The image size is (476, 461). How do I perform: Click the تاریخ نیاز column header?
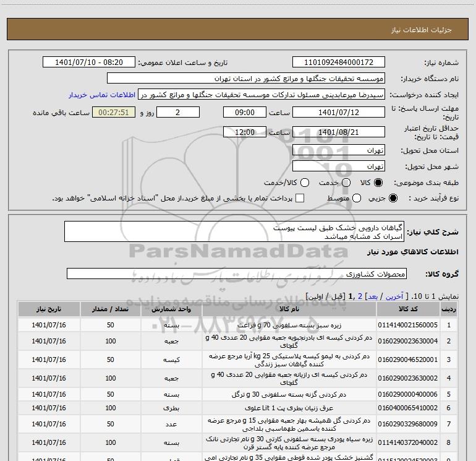coord(49,309)
